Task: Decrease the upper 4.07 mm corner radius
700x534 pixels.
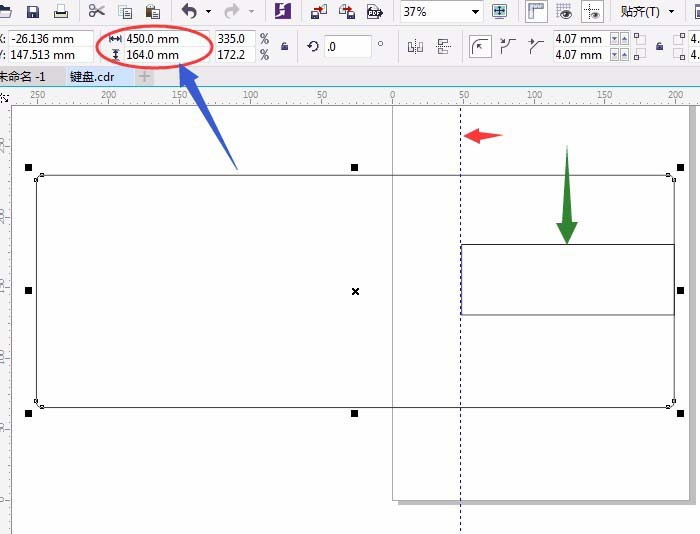Action: pyautogui.click(x=615, y=39)
